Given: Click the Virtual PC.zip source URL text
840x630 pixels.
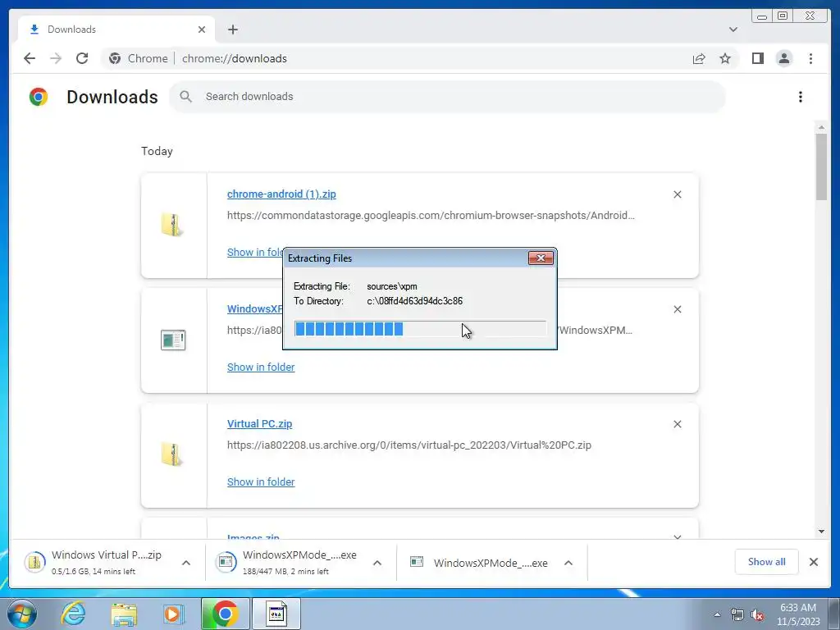Looking at the screenshot, I should 409,445.
